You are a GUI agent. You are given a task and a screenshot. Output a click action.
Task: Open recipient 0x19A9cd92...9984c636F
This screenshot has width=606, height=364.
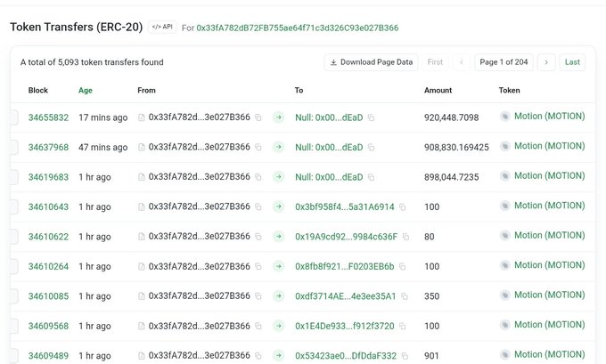click(347, 237)
